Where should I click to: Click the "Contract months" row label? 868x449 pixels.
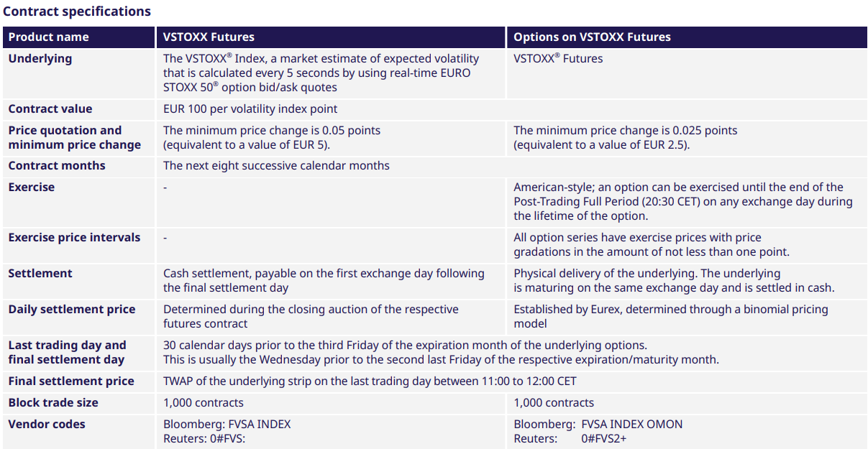pos(57,166)
